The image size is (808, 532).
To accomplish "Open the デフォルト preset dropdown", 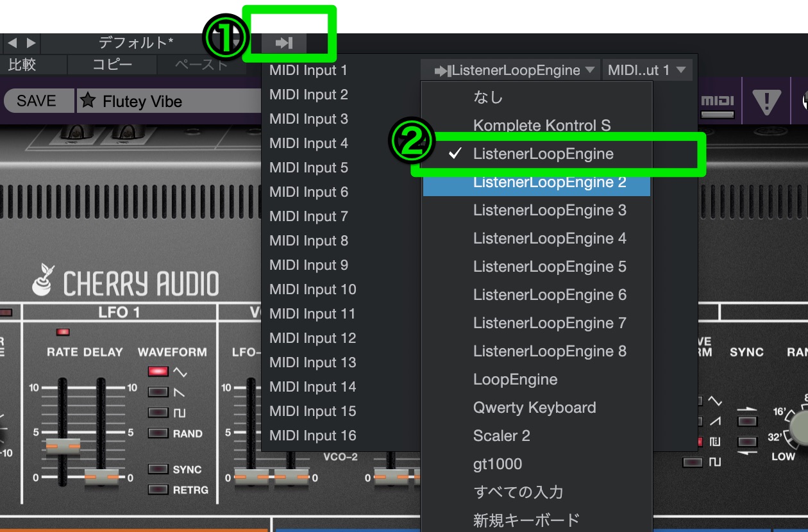I will pos(135,43).
